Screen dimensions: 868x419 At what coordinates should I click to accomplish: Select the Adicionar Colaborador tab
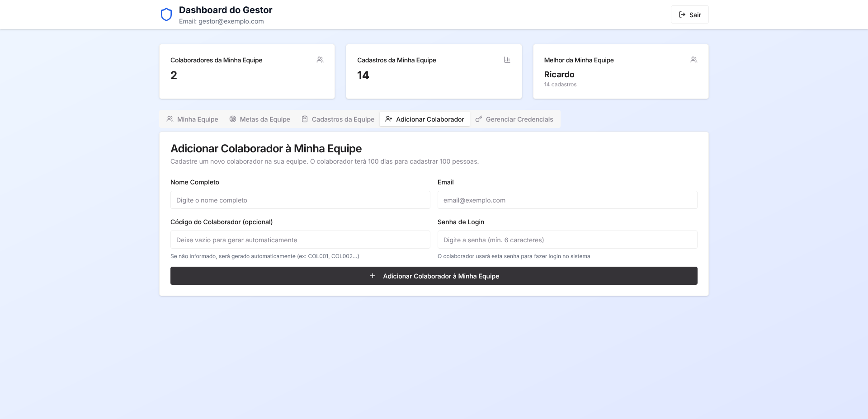click(425, 119)
